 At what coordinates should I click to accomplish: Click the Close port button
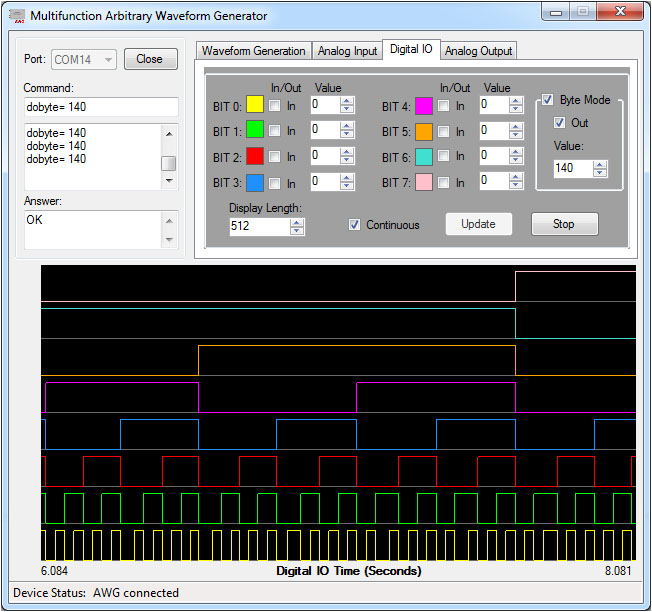pos(151,59)
